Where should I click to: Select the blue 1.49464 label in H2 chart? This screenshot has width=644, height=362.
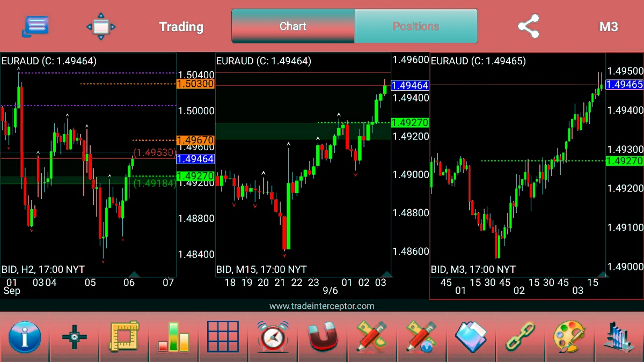click(x=195, y=159)
